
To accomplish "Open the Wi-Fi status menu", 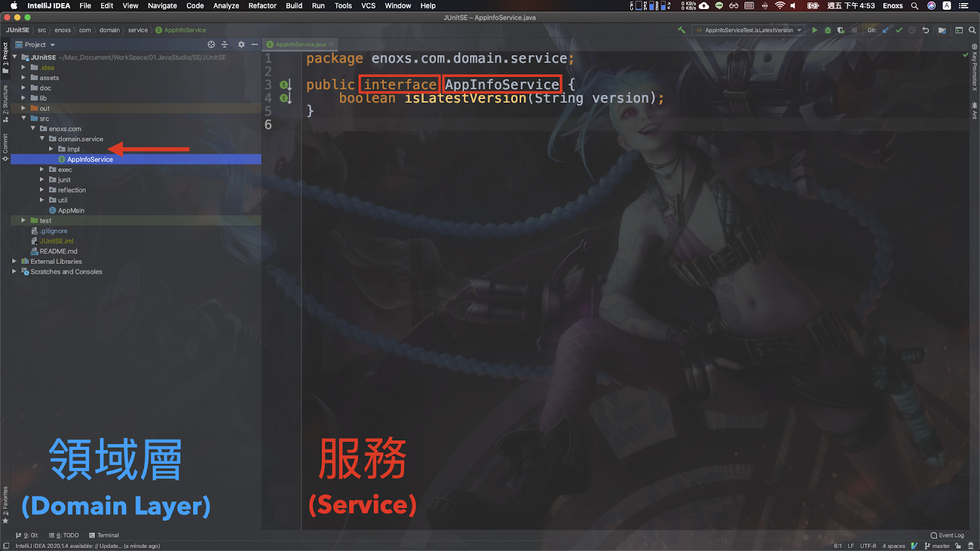I will click(780, 6).
